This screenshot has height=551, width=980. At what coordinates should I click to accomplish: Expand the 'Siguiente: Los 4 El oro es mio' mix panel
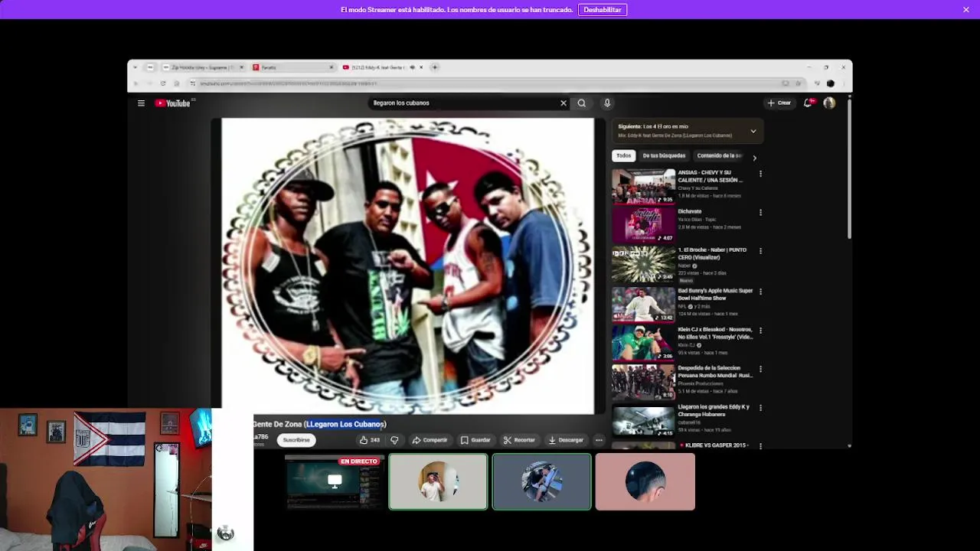(753, 131)
